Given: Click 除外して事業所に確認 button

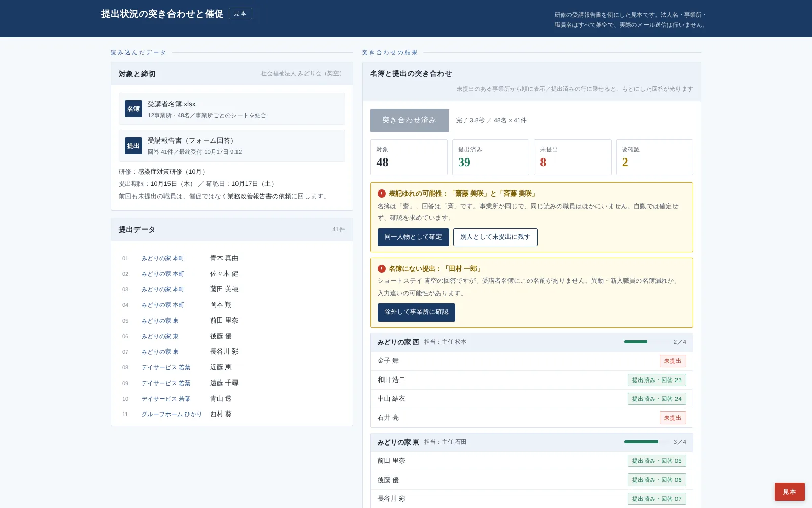Looking at the screenshot, I should pyautogui.click(x=416, y=312).
